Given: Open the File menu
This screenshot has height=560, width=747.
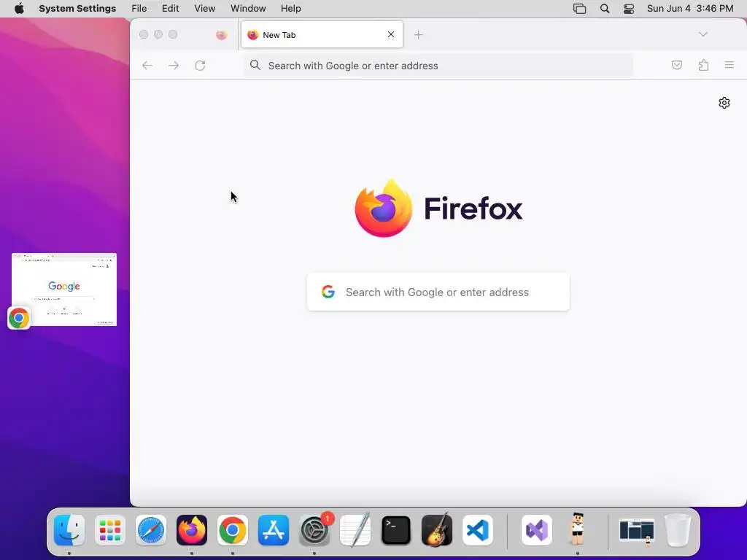Looking at the screenshot, I should 139,9.
